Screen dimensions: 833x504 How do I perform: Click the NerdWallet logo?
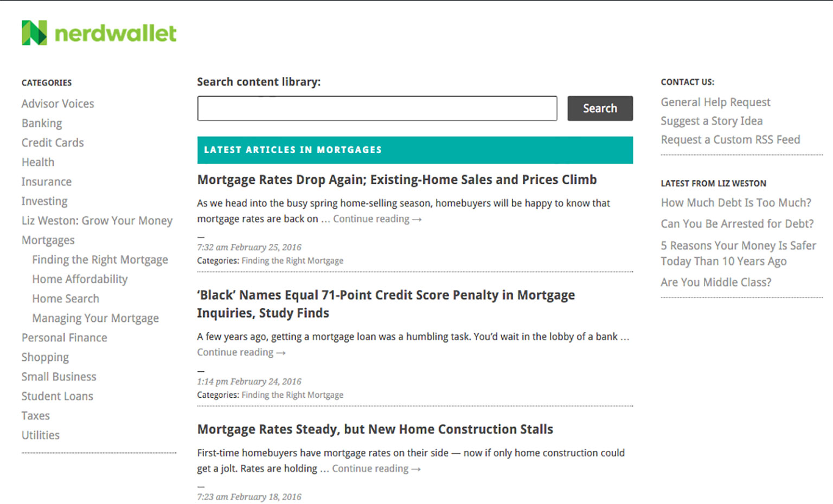click(99, 33)
